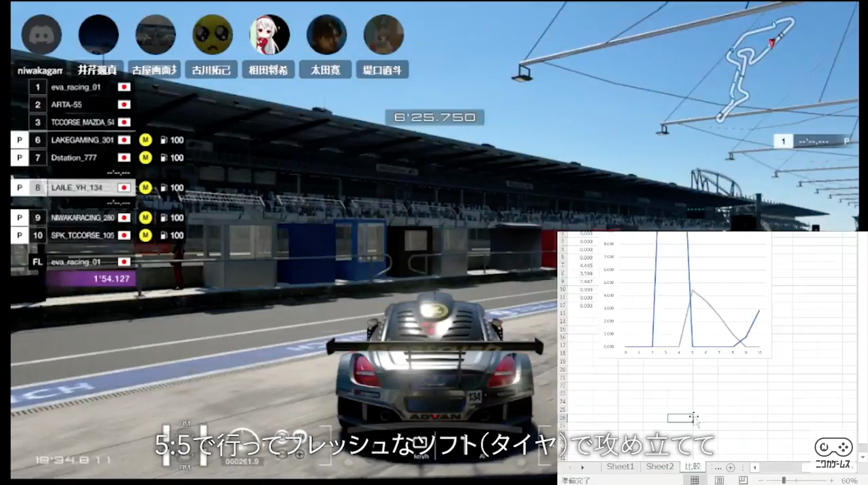Image resolution: width=868 pixels, height=485 pixels.
Task: Switch to the Sheet2 tab
Action: (659, 466)
